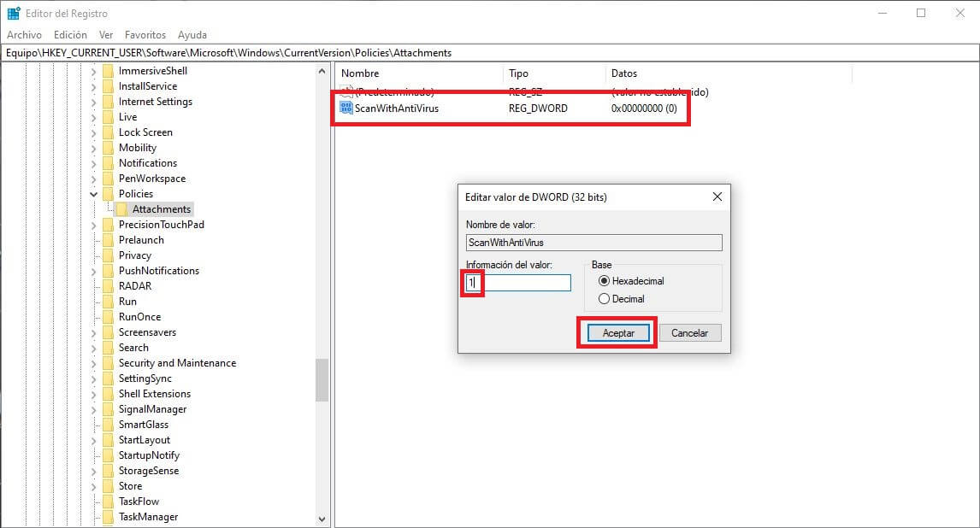Image resolution: width=980 pixels, height=528 pixels.
Task: Click the Live folder icon
Action: [x=108, y=117]
